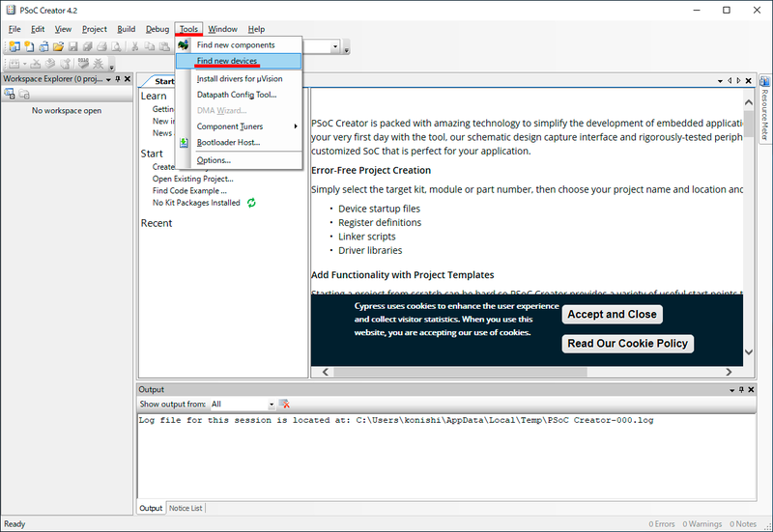Viewport: 773px width, 532px height.
Task: Open the Build menu
Action: pyautogui.click(x=127, y=29)
